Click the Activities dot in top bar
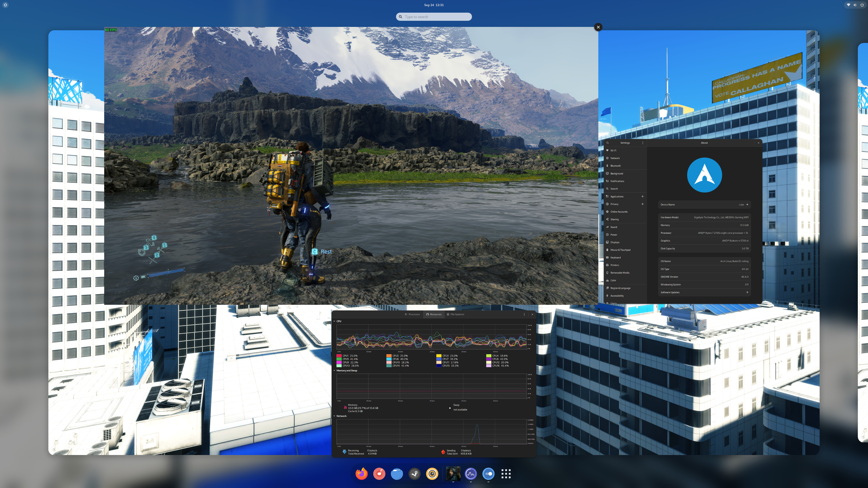 tap(5, 5)
